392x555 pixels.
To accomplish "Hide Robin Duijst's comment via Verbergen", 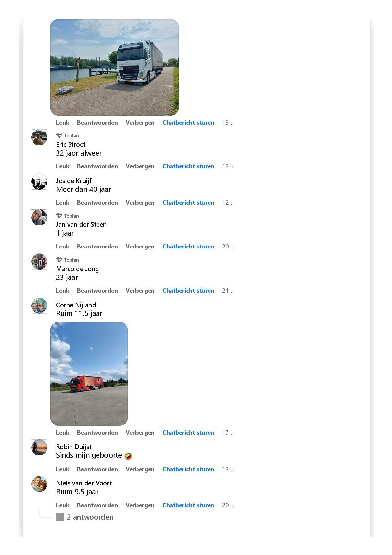I will tap(140, 469).
